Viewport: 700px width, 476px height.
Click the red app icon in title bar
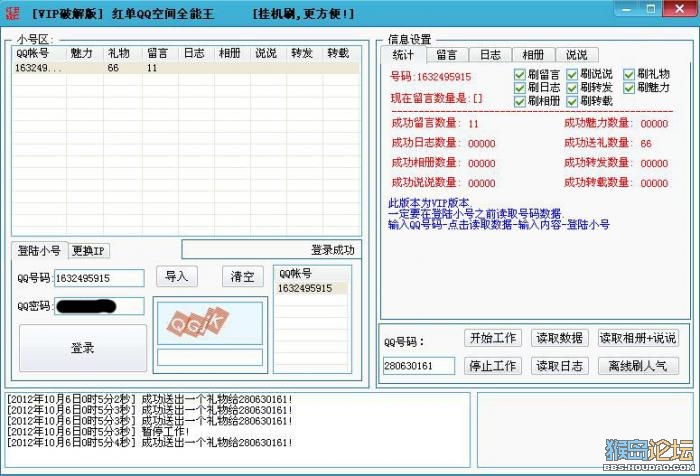pyautogui.click(x=12, y=13)
